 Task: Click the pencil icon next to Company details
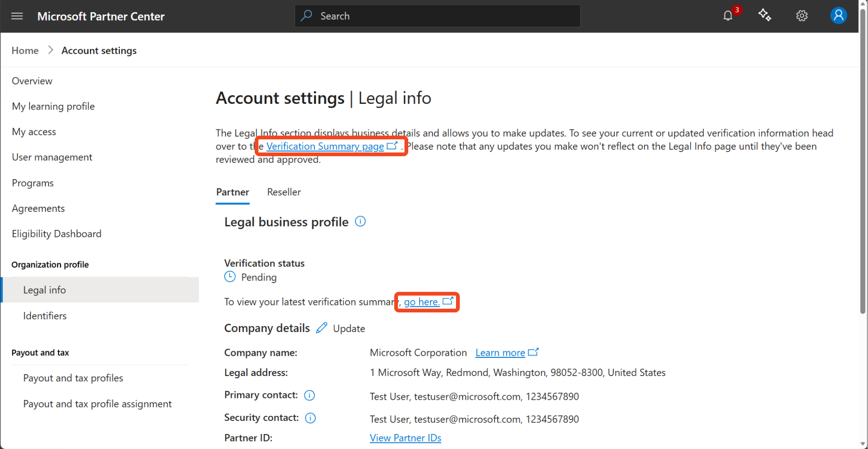(322, 328)
